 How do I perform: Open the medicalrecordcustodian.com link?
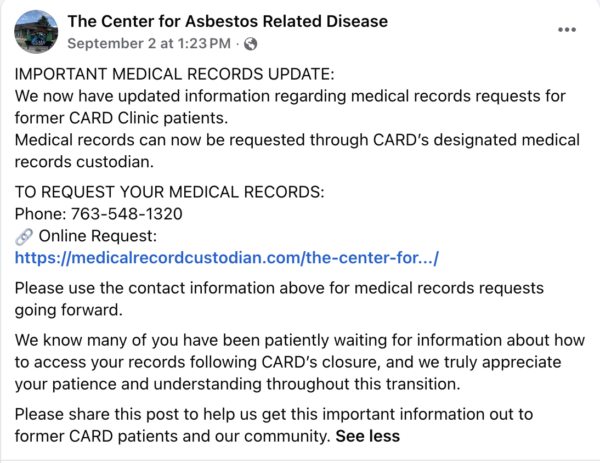(x=227, y=258)
